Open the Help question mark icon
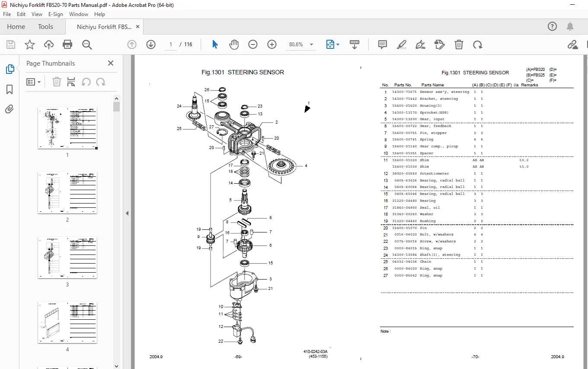588x369 pixels. click(x=552, y=26)
